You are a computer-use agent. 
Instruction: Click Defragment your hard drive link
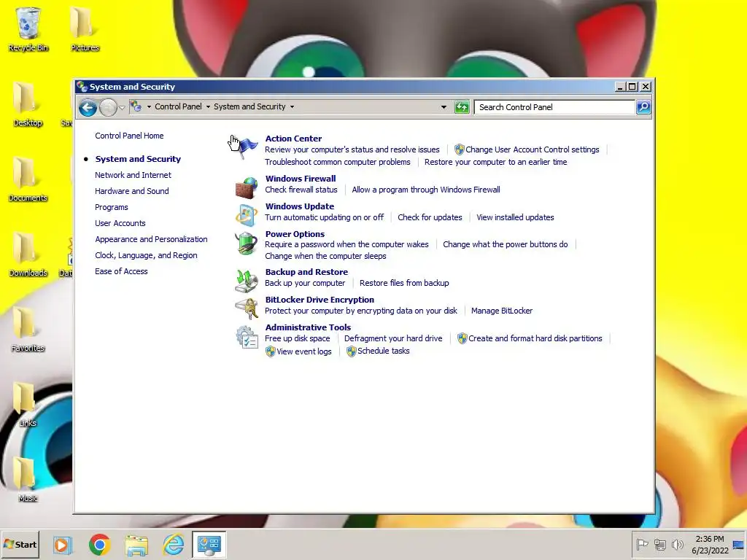(x=393, y=338)
